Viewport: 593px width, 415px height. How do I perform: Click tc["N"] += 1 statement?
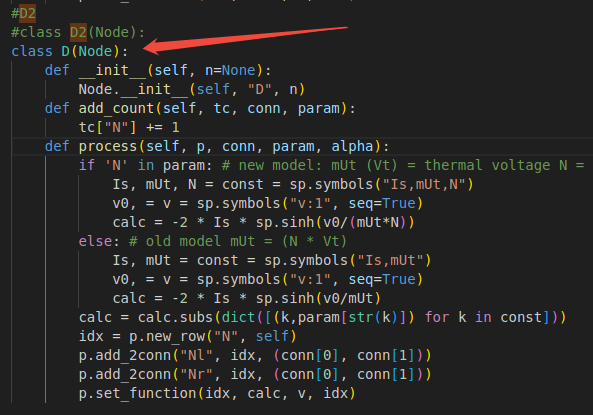[x=129, y=127]
